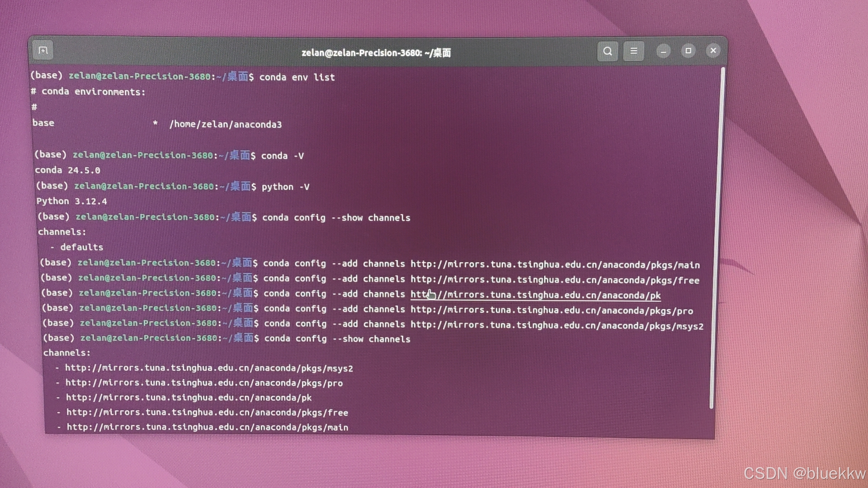Click the terminal search magnifier icon
This screenshot has height=488, width=868.
(608, 52)
